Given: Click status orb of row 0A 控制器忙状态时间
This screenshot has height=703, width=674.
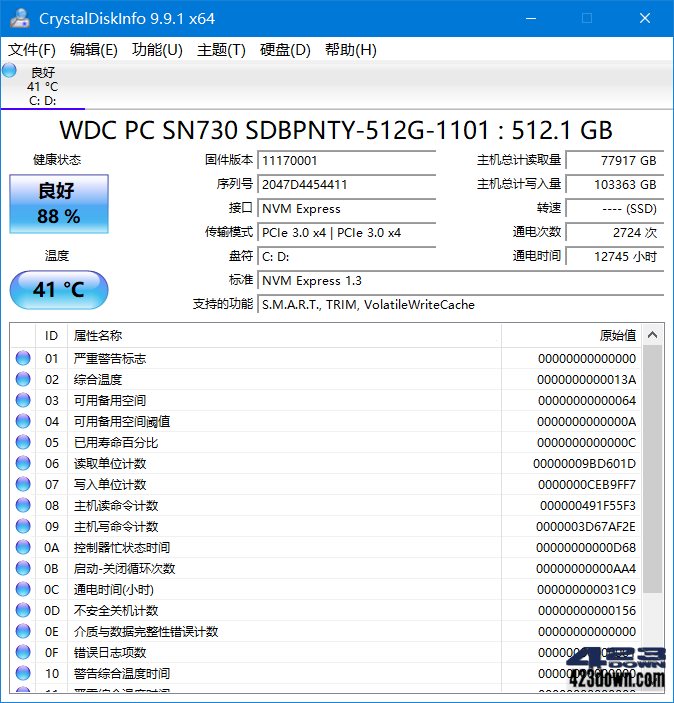Looking at the screenshot, I should click(23, 547).
